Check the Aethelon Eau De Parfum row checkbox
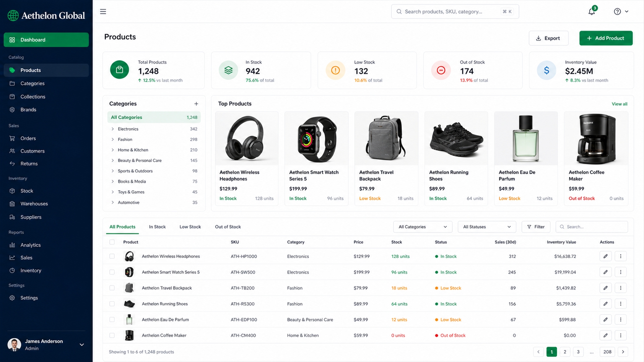The width and height of the screenshot is (644, 362). click(112, 320)
